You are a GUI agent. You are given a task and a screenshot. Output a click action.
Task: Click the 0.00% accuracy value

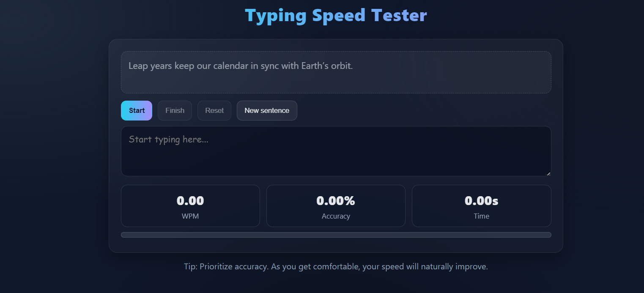click(x=336, y=200)
